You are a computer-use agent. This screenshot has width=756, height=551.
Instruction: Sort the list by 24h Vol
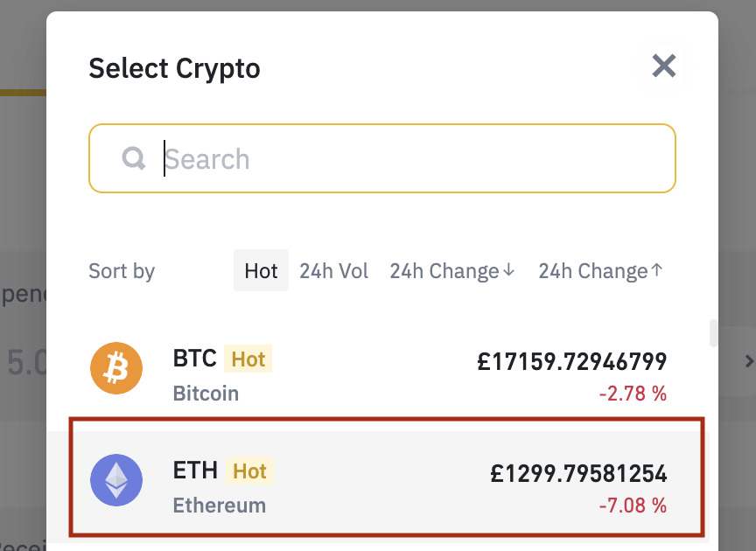tap(333, 271)
